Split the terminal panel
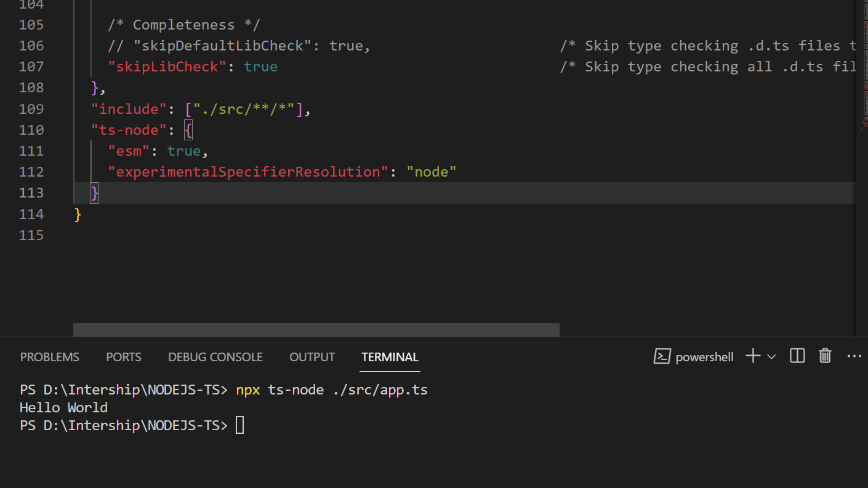This screenshot has width=868, height=488. (x=797, y=356)
